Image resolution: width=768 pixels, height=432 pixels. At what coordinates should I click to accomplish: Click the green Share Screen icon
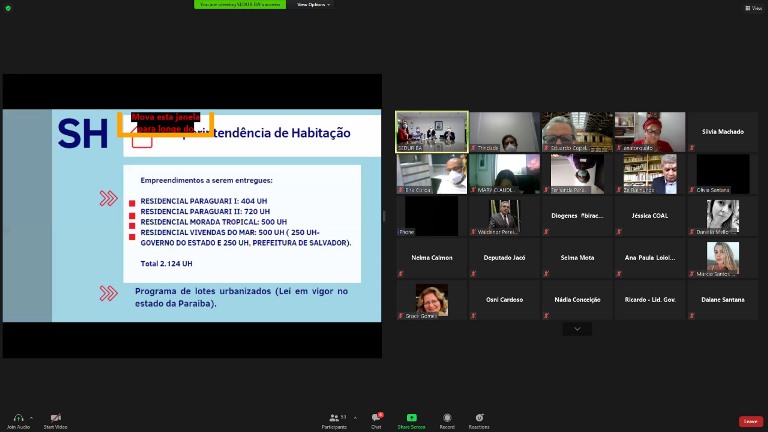[411, 418]
